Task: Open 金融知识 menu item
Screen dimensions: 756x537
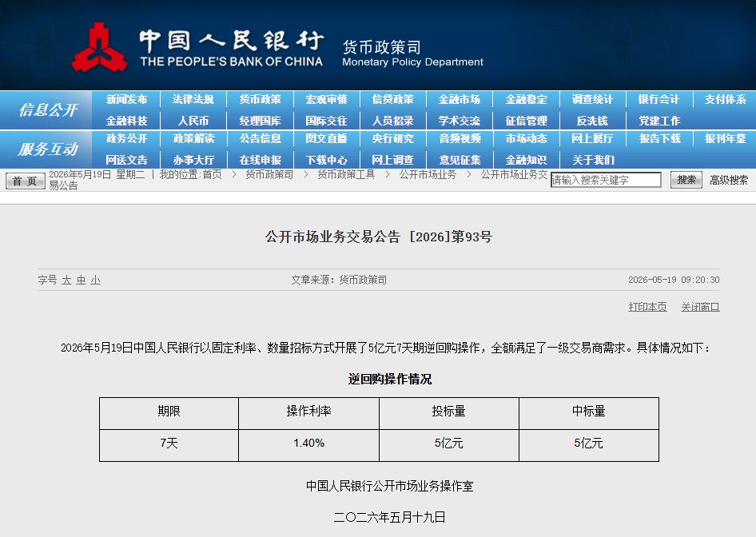Action: (x=526, y=160)
